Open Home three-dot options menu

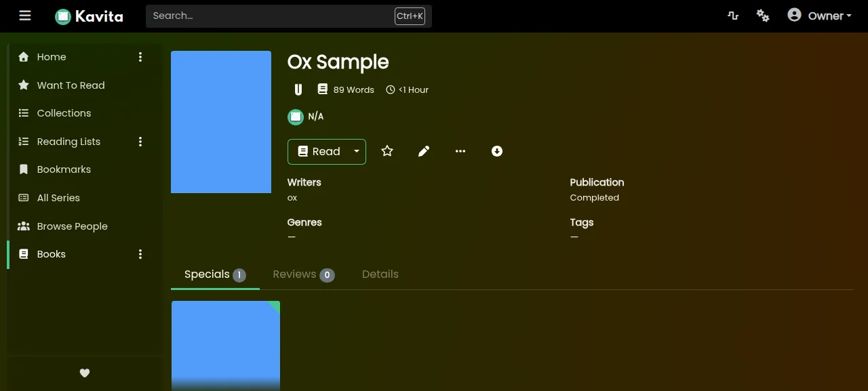pyautogui.click(x=140, y=57)
